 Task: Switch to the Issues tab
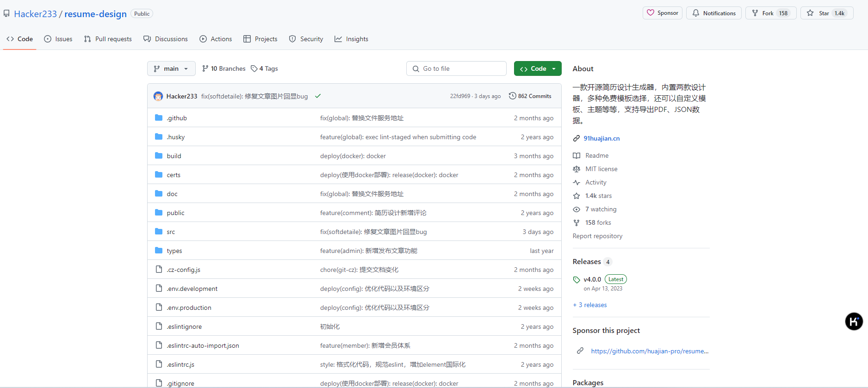(x=58, y=39)
